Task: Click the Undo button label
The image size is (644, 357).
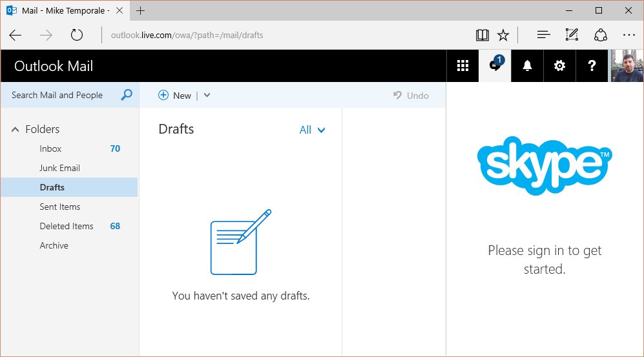Action: coord(418,95)
